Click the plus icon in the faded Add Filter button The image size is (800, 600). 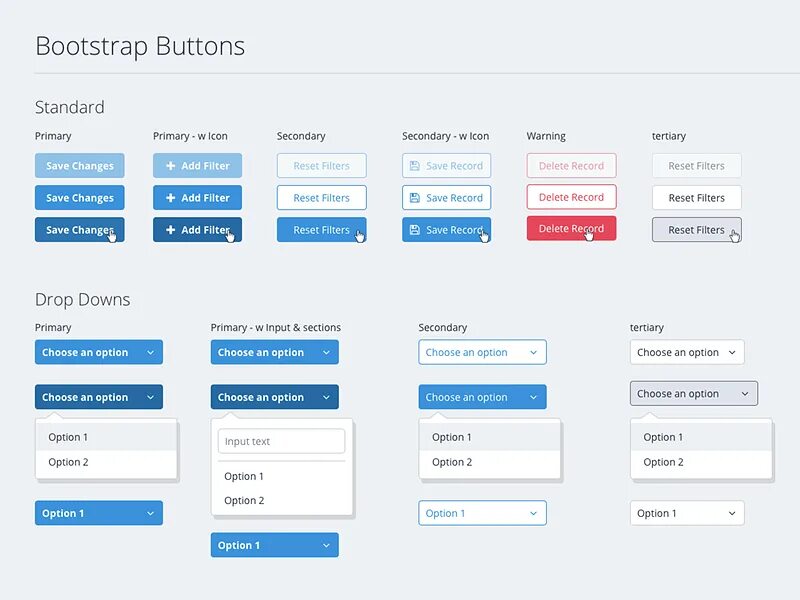[171, 166]
